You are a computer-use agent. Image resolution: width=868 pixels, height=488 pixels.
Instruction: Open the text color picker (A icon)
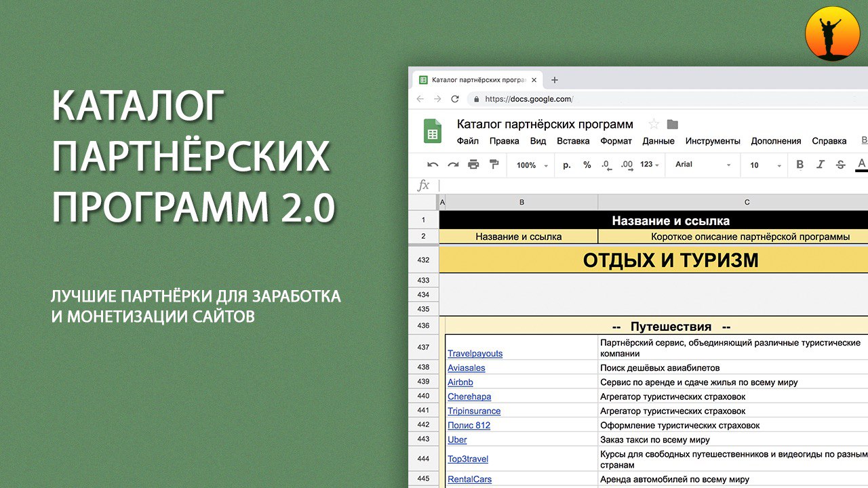[x=862, y=164]
